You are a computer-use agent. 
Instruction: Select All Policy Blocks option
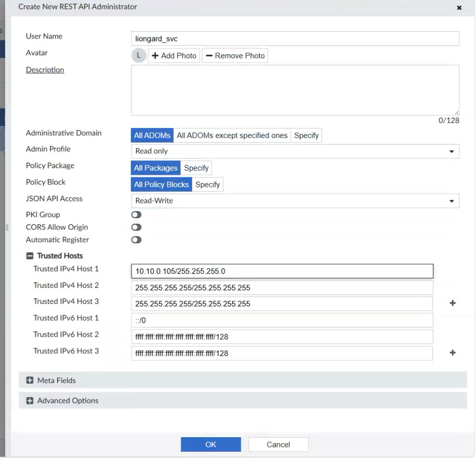click(x=161, y=184)
